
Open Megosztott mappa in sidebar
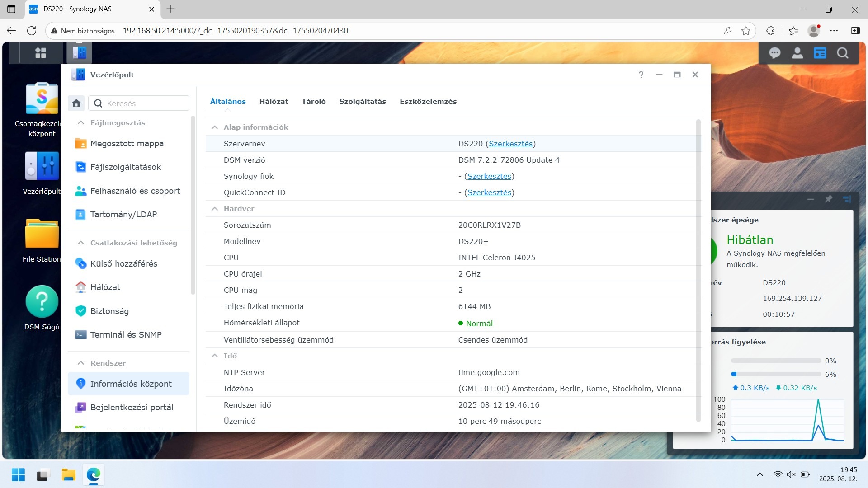tap(127, 144)
